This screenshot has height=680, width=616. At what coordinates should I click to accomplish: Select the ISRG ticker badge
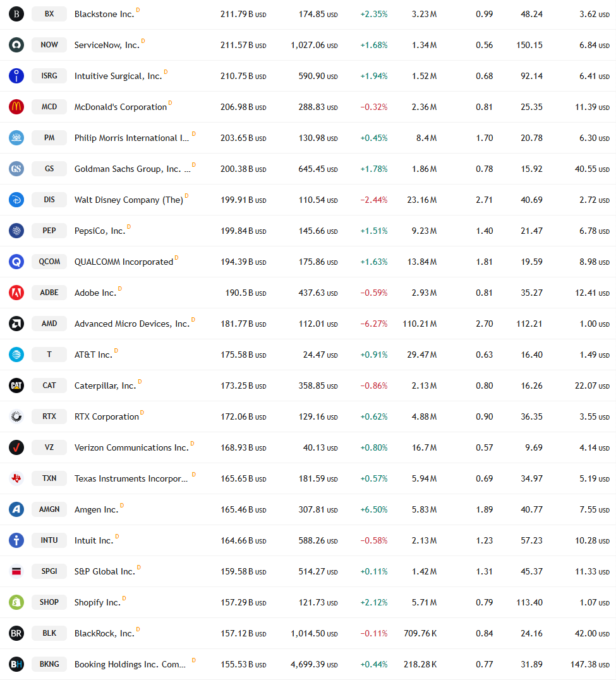tap(49, 76)
